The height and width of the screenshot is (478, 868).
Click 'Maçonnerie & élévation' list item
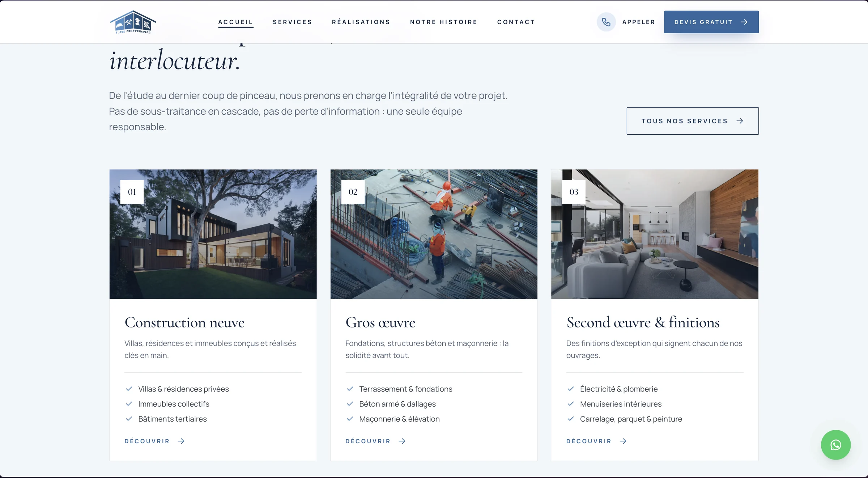pos(399,419)
